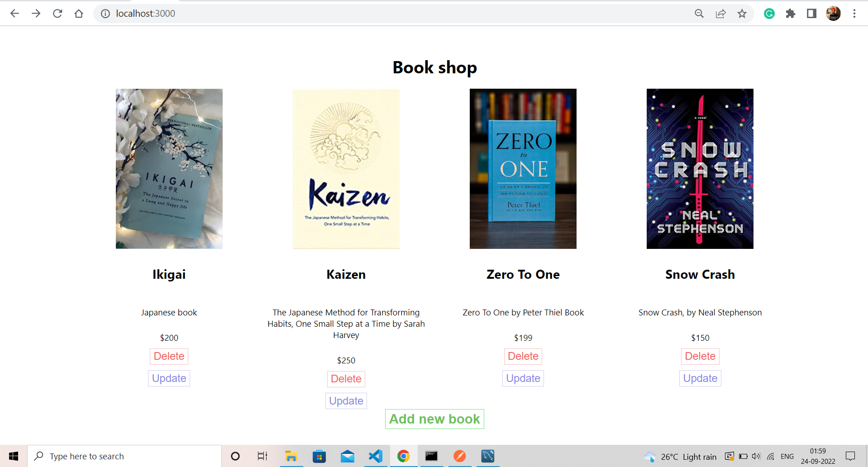The height and width of the screenshot is (467, 868).
Task: Open the Mail app from taskbar
Action: tap(347, 456)
